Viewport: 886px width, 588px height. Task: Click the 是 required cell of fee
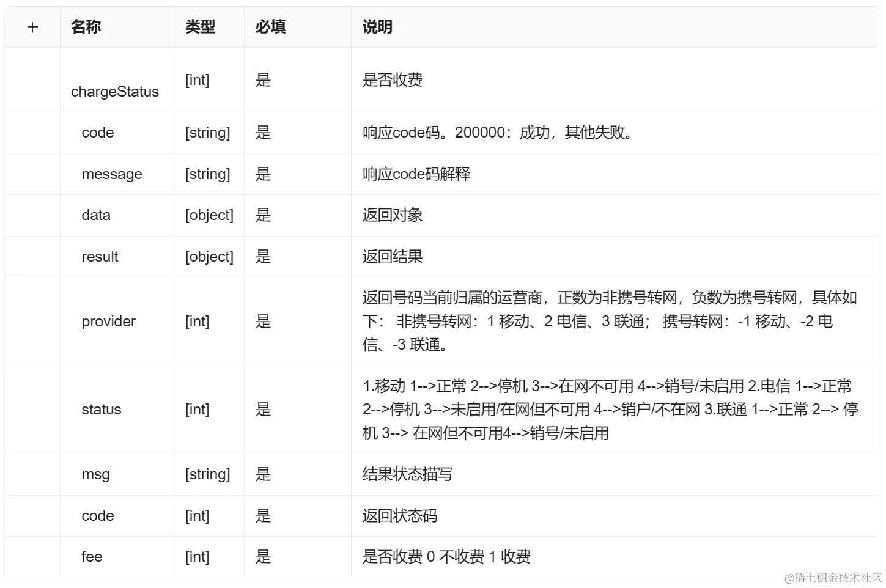(x=263, y=557)
